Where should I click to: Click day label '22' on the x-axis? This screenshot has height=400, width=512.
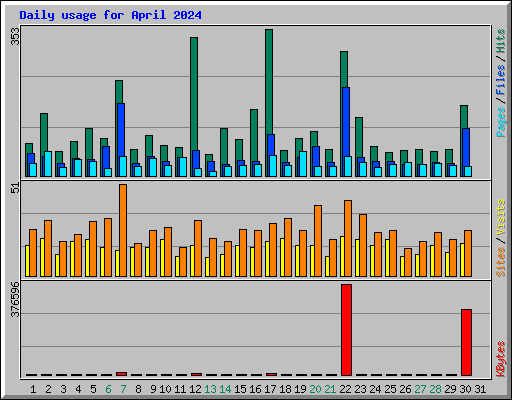(x=345, y=389)
